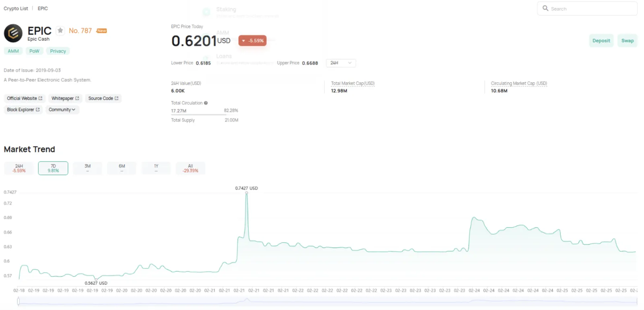The height and width of the screenshot is (310, 644).
Task: Open the Source Code link
Action: (103, 98)
